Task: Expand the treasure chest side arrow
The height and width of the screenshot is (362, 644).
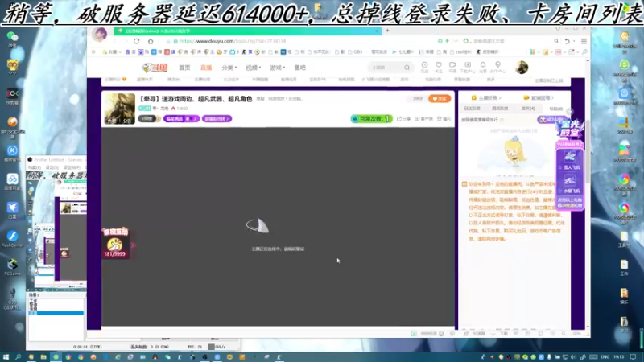Action: pos(133,245)
